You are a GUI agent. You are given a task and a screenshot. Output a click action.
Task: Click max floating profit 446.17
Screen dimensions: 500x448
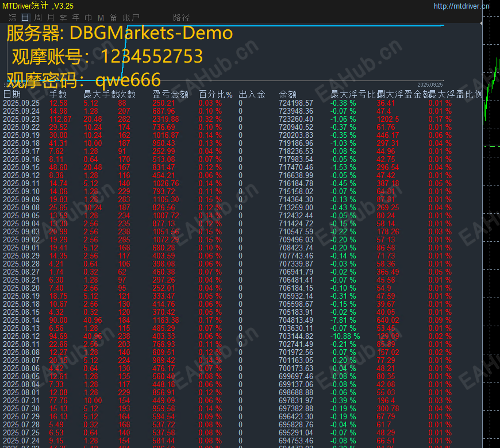pos(388,136)
